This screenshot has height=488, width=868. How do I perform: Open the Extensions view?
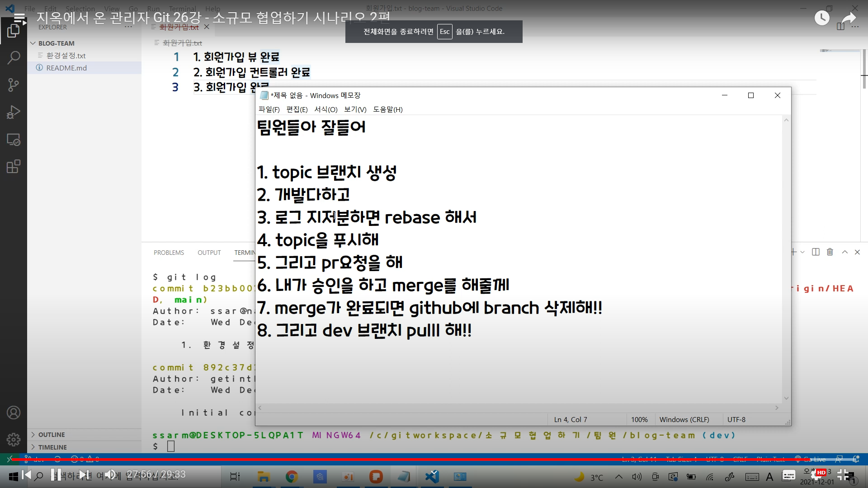(14, 166)
